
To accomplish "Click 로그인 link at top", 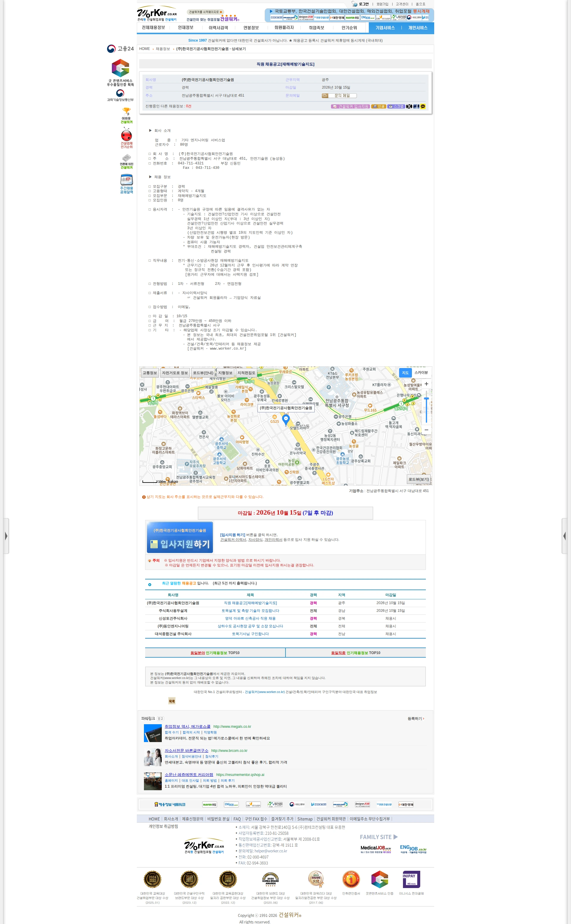I will click(364, 4).
